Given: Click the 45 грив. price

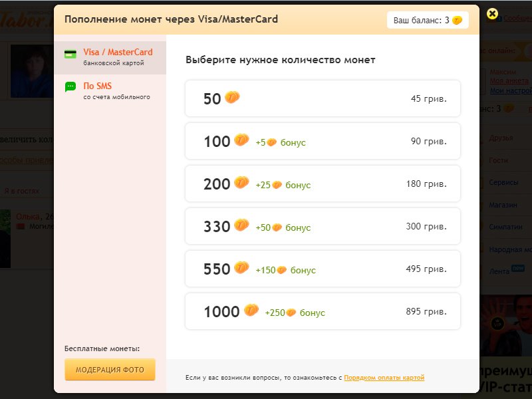Looking at the screenshot, I should 429,98.
